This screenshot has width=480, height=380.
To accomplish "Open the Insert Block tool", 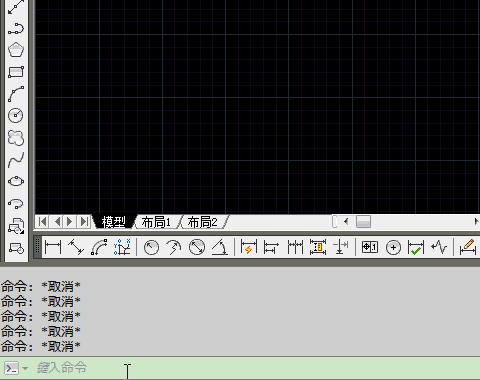I will coord(16,226).
